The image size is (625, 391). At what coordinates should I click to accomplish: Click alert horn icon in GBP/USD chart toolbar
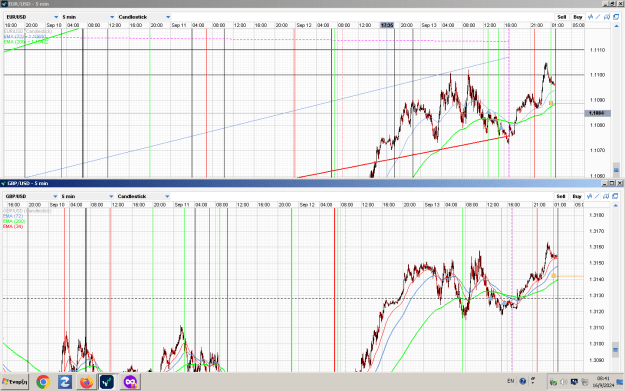click(x=606, y=196)
